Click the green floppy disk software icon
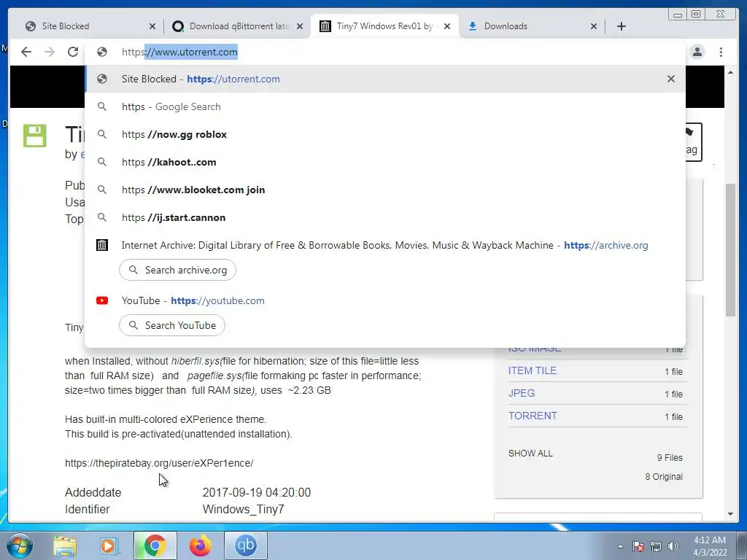This screenshot has height=560, width=747. point(35,136)
